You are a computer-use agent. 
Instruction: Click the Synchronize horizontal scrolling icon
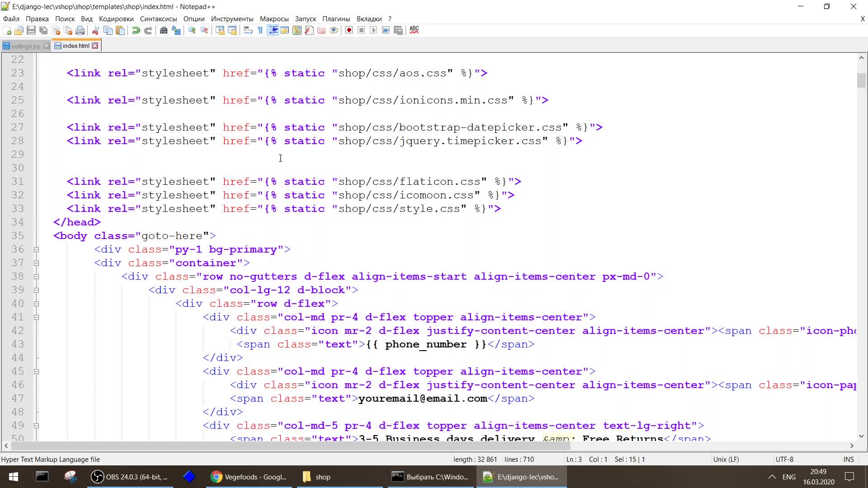[232, 30]
